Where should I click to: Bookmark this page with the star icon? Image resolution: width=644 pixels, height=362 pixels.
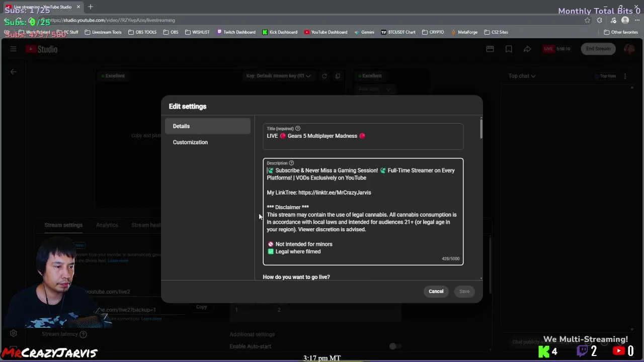tap(587, 20)
